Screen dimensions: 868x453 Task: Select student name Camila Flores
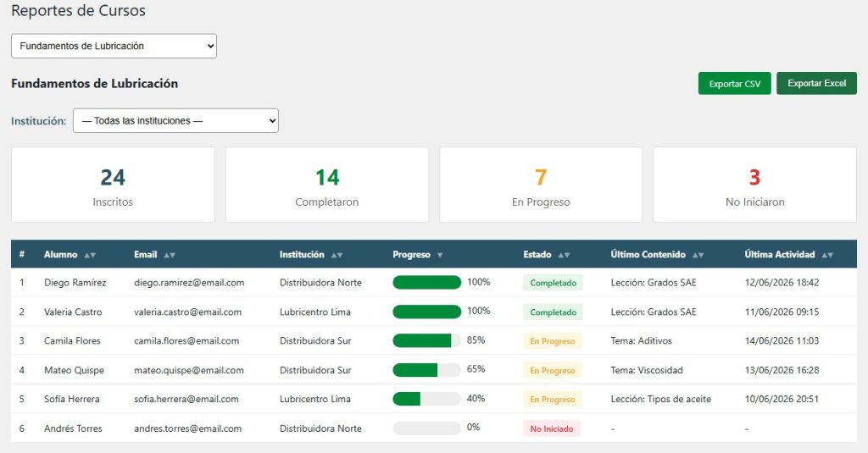pos(73,340)
